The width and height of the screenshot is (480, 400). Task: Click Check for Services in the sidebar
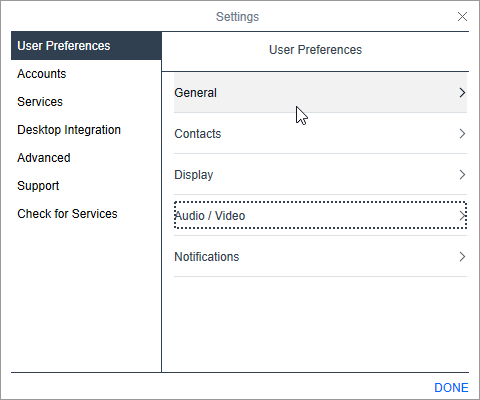[67, 214]
